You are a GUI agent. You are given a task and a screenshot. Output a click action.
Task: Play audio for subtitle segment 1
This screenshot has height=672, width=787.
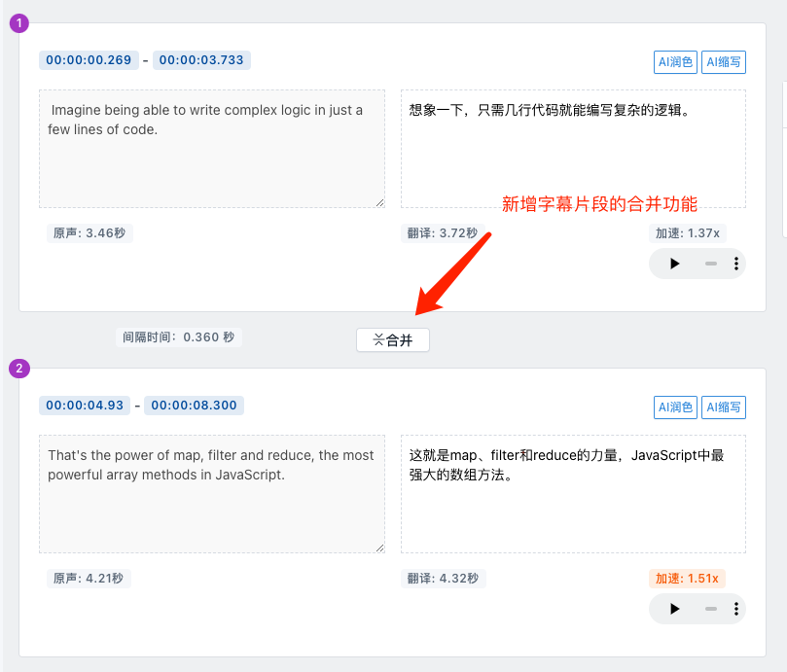click(674, 264)
